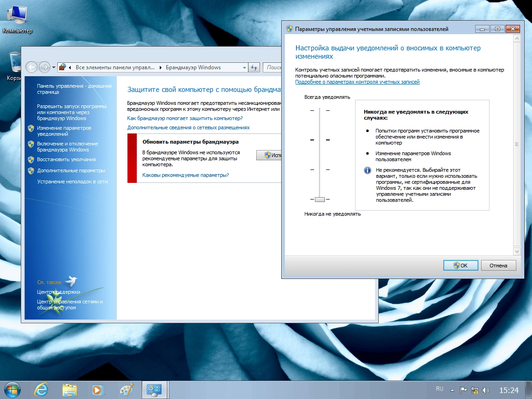The image size is (532, 399).
Task: Click the OK button in UAC window
Action: 461,266
